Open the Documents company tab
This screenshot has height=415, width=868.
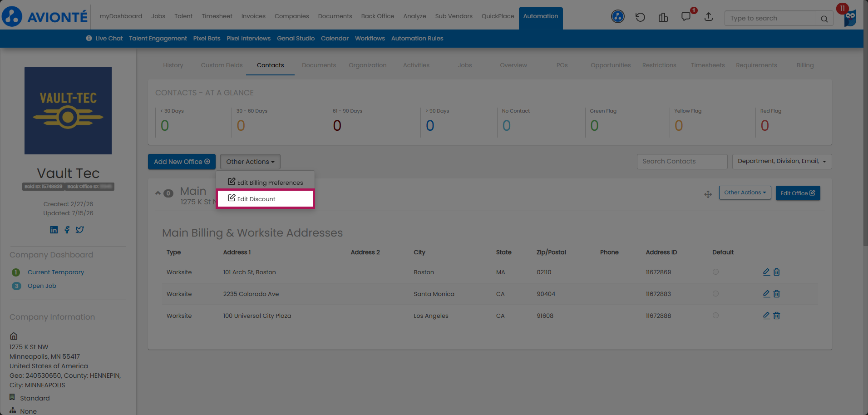319,65
